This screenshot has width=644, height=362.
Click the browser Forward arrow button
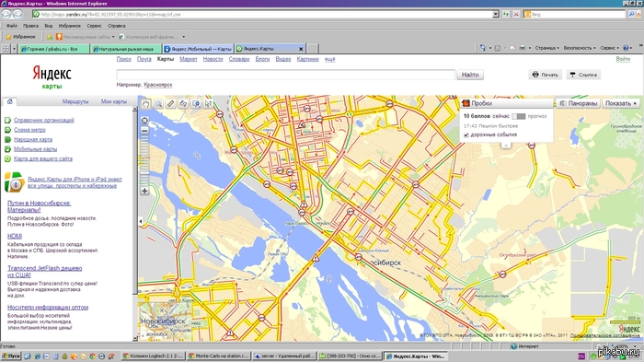click(17, 15)
